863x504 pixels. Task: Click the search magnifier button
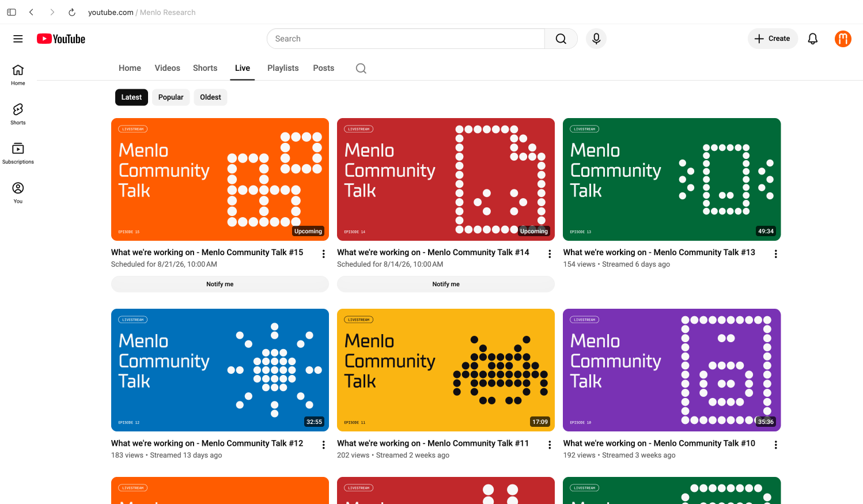[x=561, y=39]
